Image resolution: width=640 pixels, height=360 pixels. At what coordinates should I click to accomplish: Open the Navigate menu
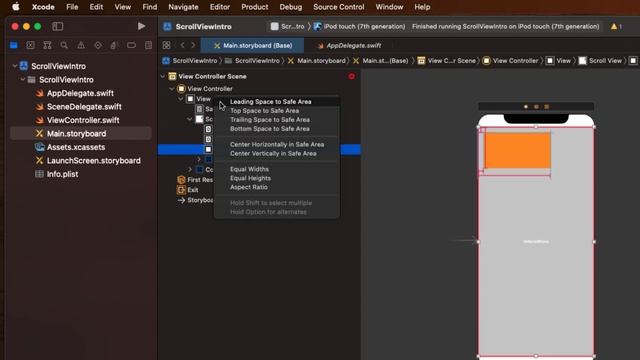183,7
